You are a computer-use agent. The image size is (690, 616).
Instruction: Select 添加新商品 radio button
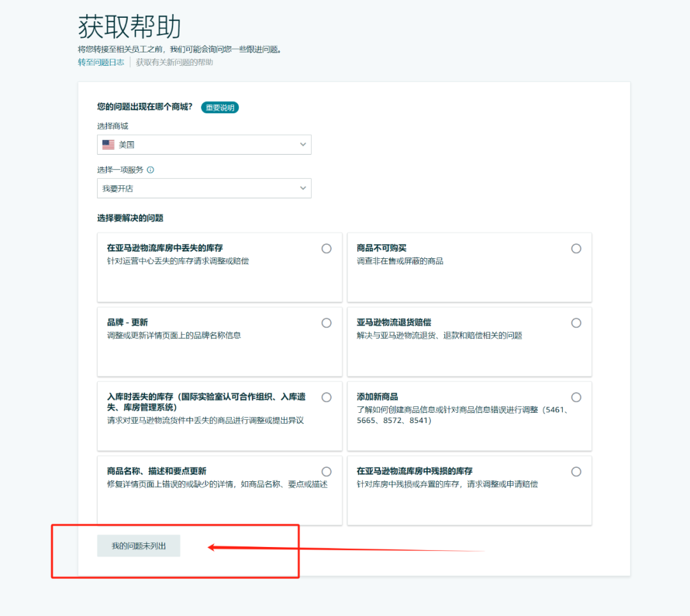(576, 397)
